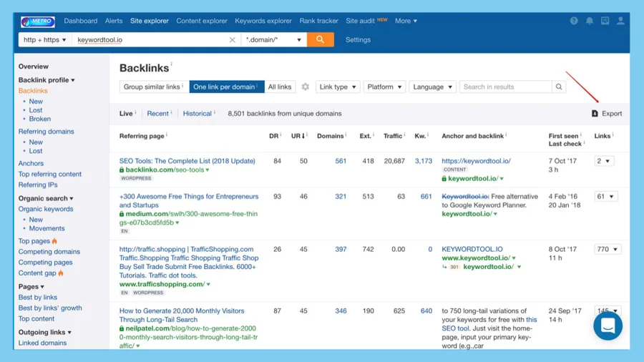Click lock icon beside medium.com URL
Viewport: 644px width, 362px height.
tap(122, 214)
